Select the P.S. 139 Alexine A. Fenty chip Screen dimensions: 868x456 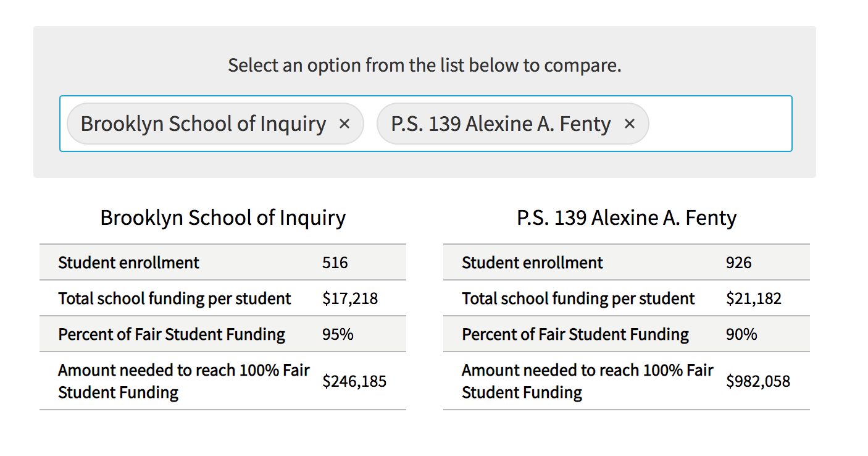(x=513, y=124)
